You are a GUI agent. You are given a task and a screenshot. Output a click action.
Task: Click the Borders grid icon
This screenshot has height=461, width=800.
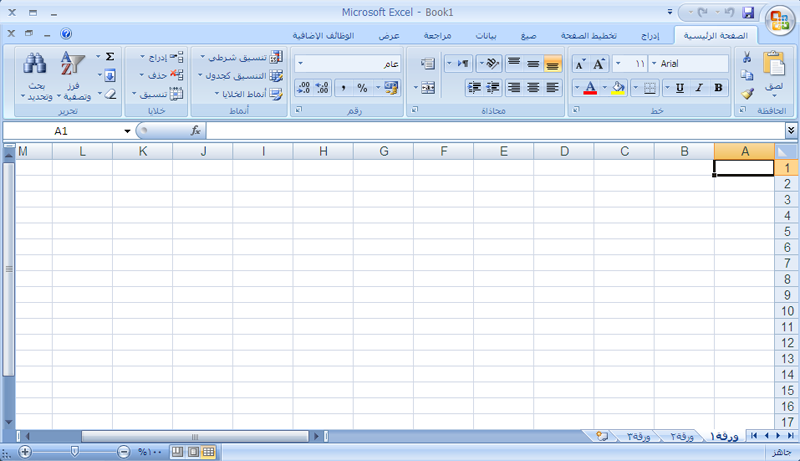(x=649, y=88)
